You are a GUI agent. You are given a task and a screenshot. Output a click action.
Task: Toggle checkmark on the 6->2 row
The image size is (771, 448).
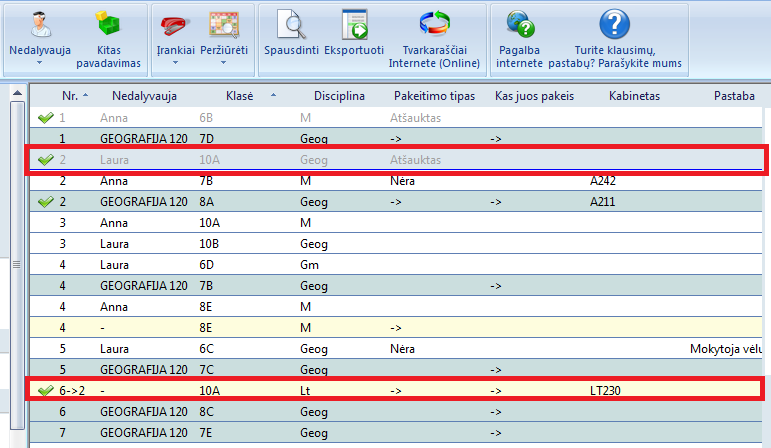coord(45,390)
